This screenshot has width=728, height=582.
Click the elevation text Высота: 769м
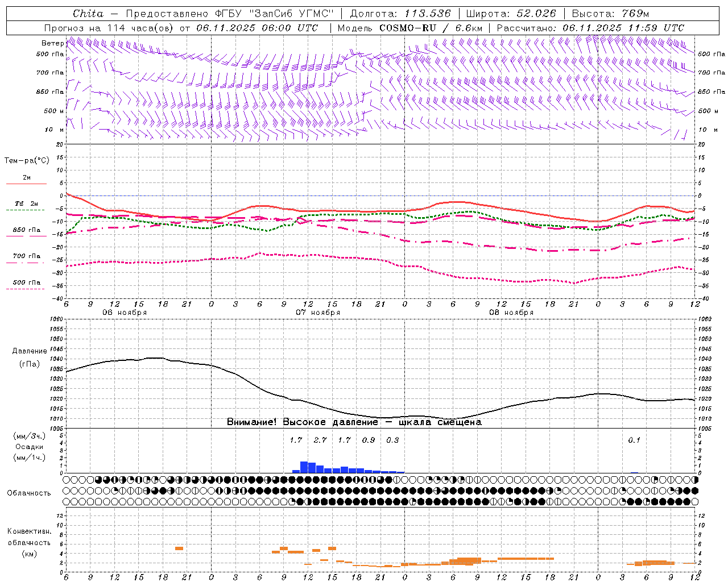tap(610, 14)
